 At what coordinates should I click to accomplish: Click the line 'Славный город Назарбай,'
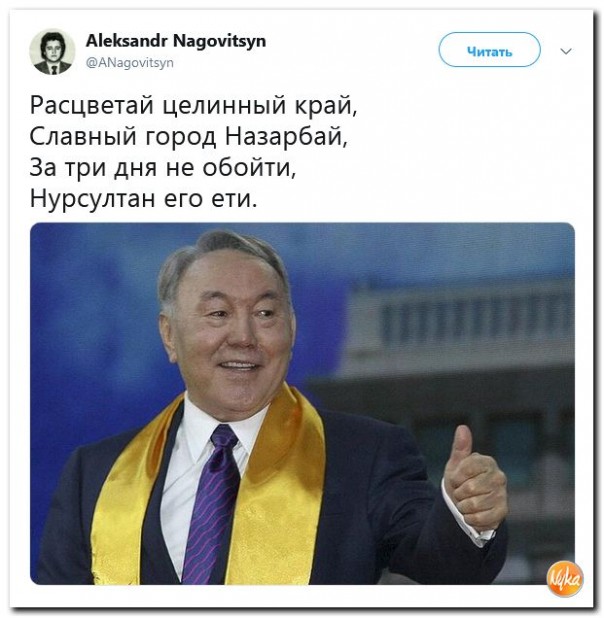click(x=188, y=137)
